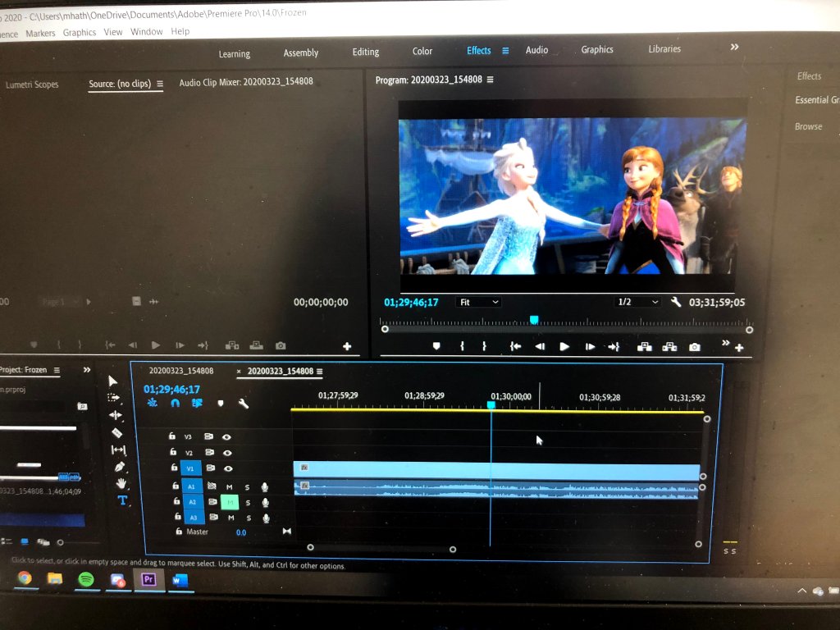Screen dimensions: 840x630
Task: Select the Type tool
Action: [122, 500]
